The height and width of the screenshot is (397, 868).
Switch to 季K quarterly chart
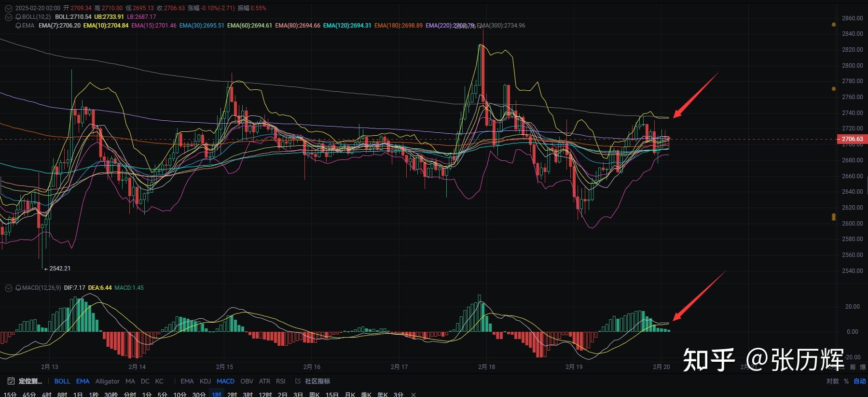(x=366, y=394)
